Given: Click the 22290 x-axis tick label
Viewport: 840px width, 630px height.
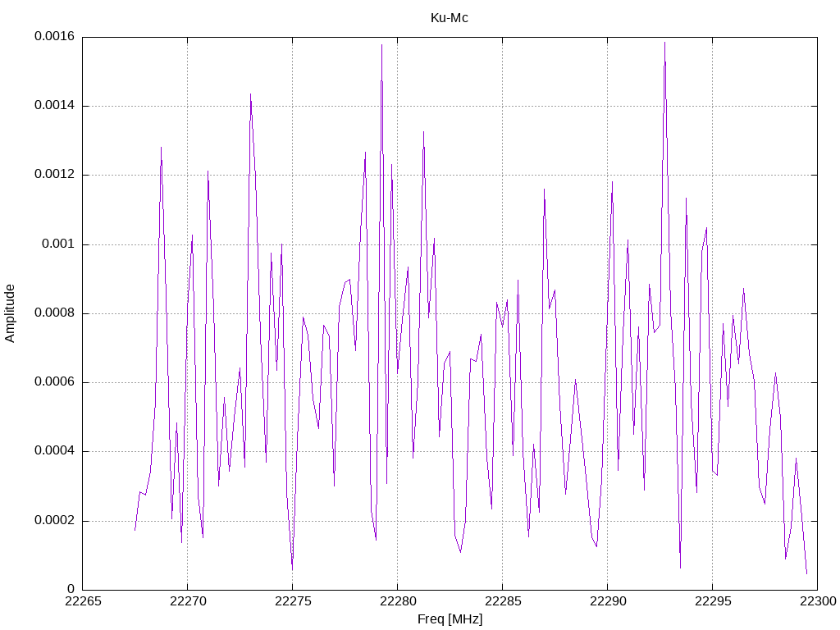Looking at the screenshot, I should click(x=608, y=601).
